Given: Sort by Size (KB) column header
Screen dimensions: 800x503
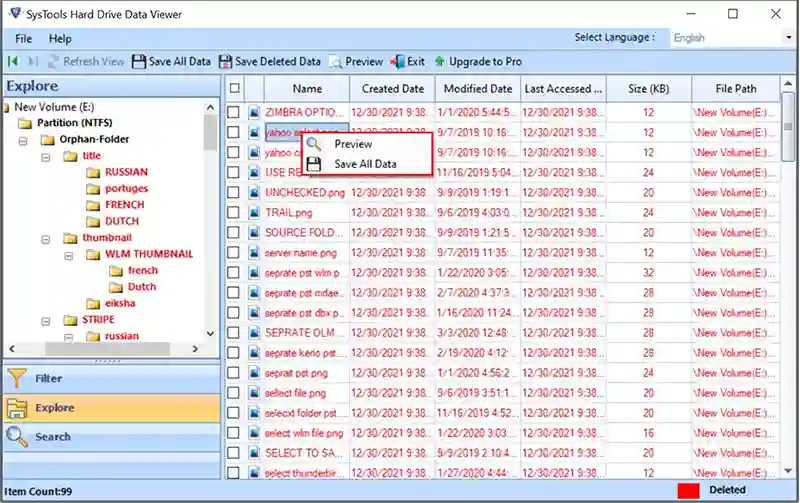Looking at the screenshot, I should point(648,88).
